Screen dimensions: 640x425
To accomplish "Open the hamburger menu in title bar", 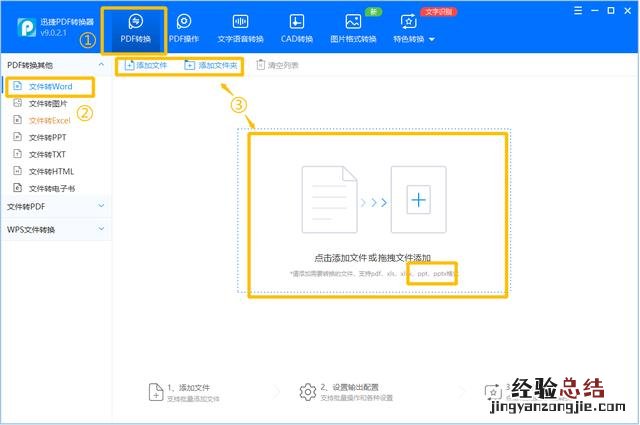I will coord(578,11).
